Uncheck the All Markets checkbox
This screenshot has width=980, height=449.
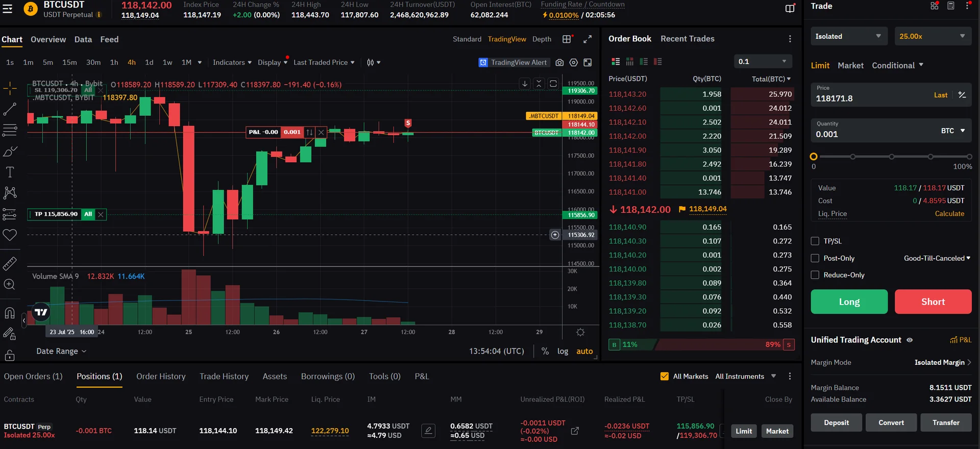[665, 377]
